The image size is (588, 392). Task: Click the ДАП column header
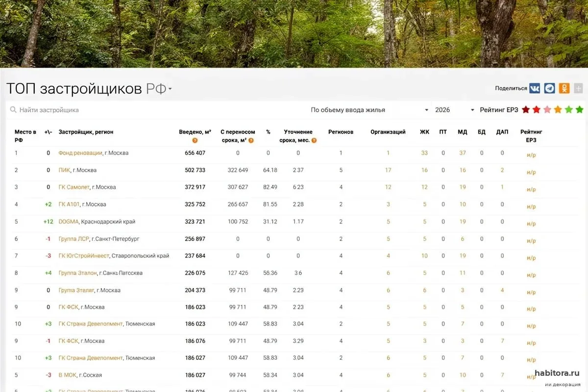coord(502,132)
